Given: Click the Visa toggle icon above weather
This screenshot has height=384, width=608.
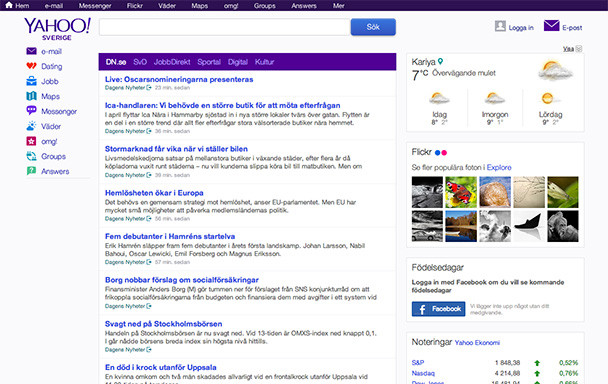Looking at the screenshot, I should 579,48.
